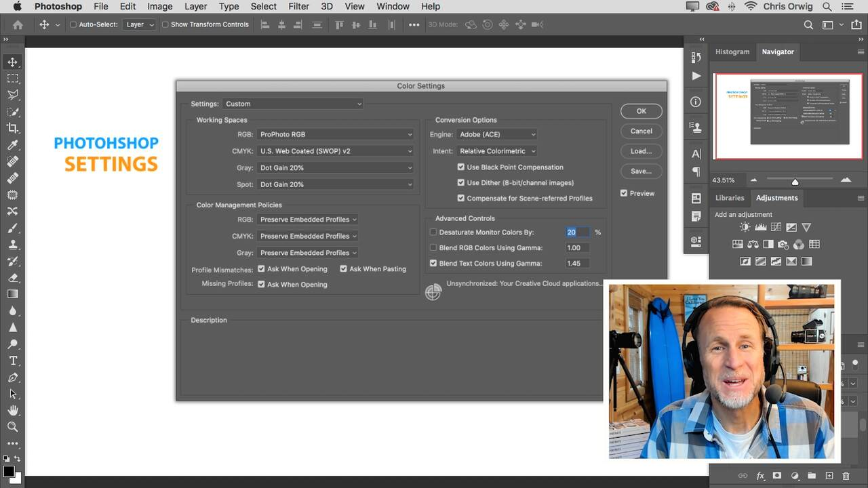Add a Photo Filter adjustment
Viewport: 868px width, 488px height.
click(x=783, y=245)
